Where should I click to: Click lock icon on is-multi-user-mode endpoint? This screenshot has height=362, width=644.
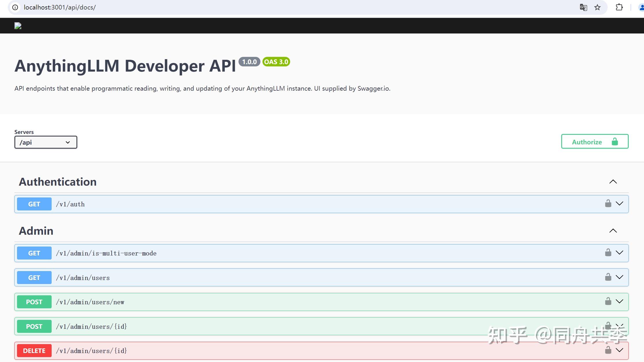click(x=608, y=253)
